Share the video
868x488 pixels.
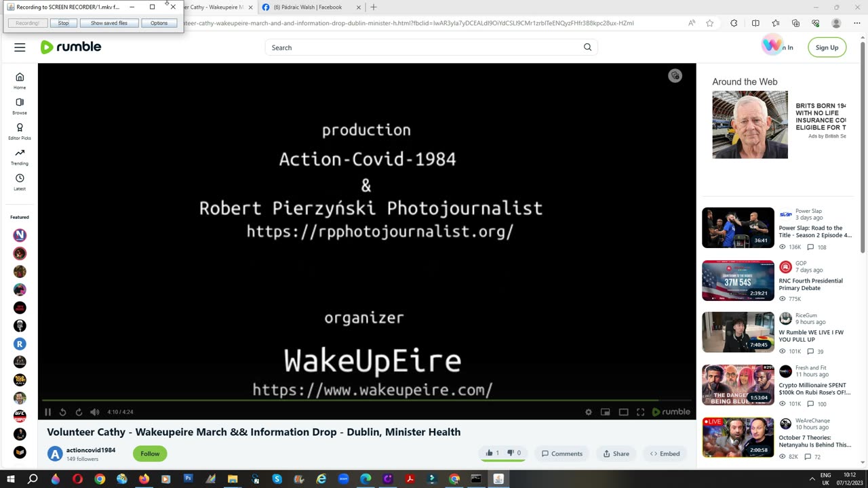pos(616,453)
